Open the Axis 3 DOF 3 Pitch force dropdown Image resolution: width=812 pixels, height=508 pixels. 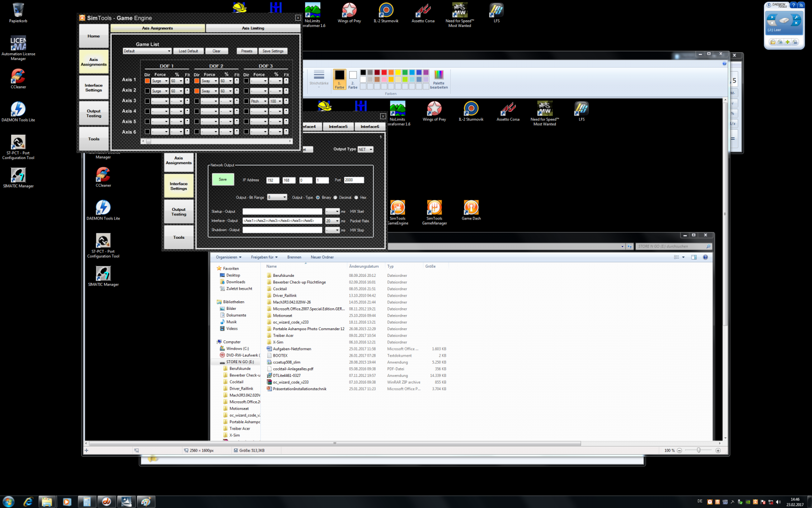(259, 101)
